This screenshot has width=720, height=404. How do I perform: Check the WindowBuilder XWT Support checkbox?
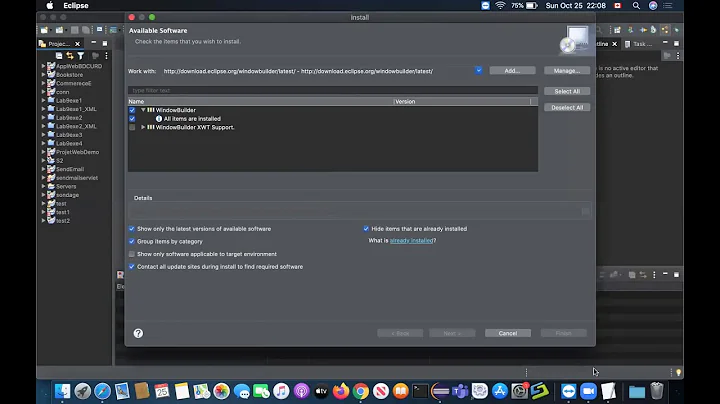coord(132,127)
